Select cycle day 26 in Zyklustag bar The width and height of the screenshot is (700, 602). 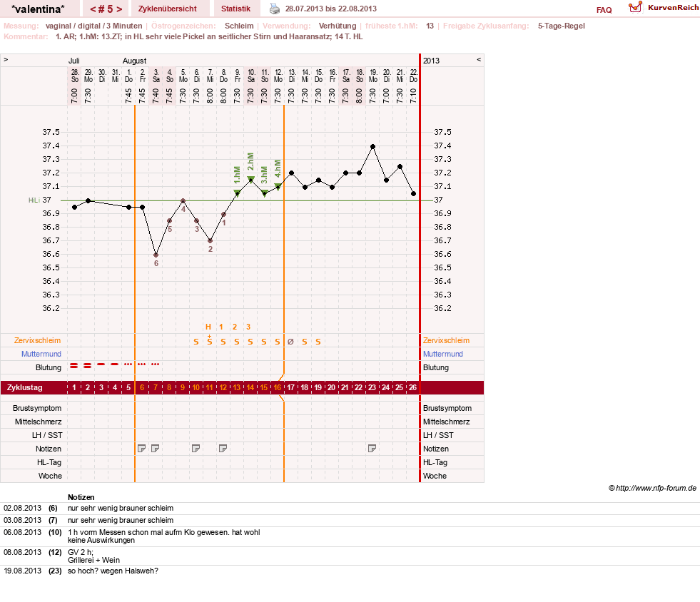(x=412, y=387)
